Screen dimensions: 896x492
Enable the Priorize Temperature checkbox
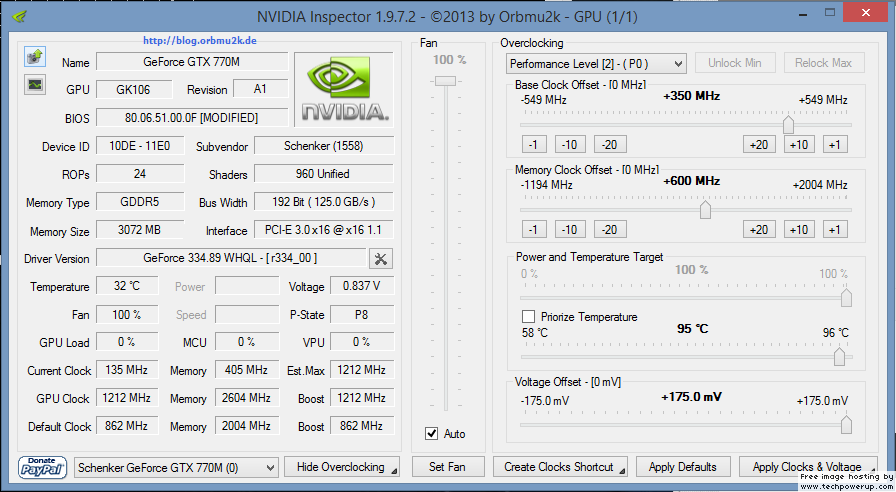coord(529,317)
